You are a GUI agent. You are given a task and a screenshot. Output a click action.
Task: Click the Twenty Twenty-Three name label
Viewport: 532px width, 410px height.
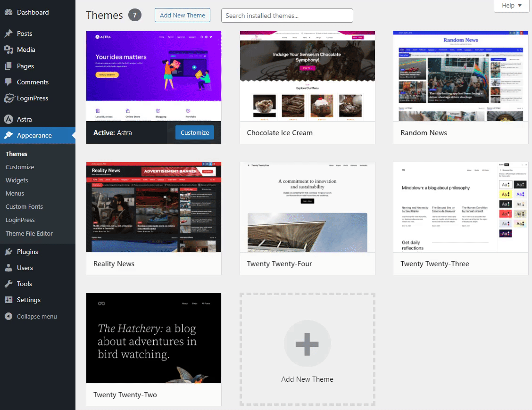coord(435,264)
